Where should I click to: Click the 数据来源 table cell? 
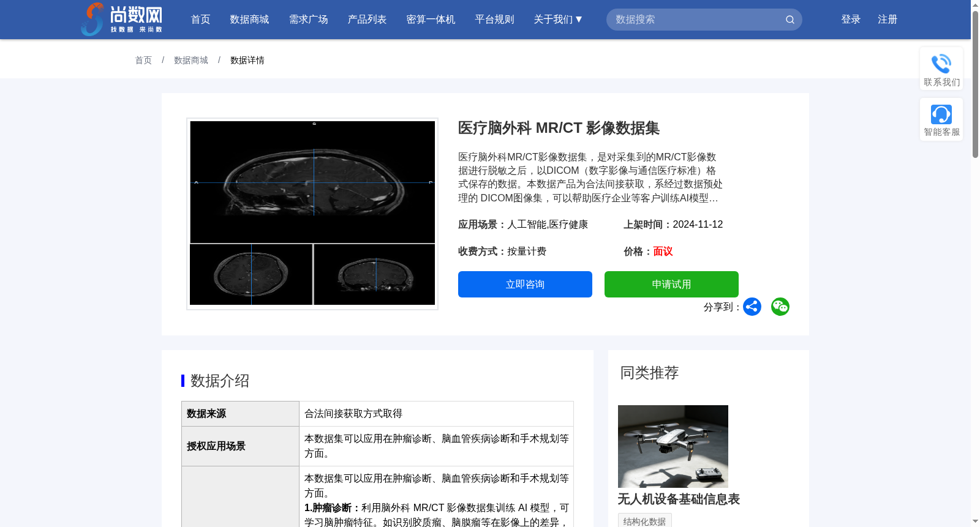coord(240,414)
